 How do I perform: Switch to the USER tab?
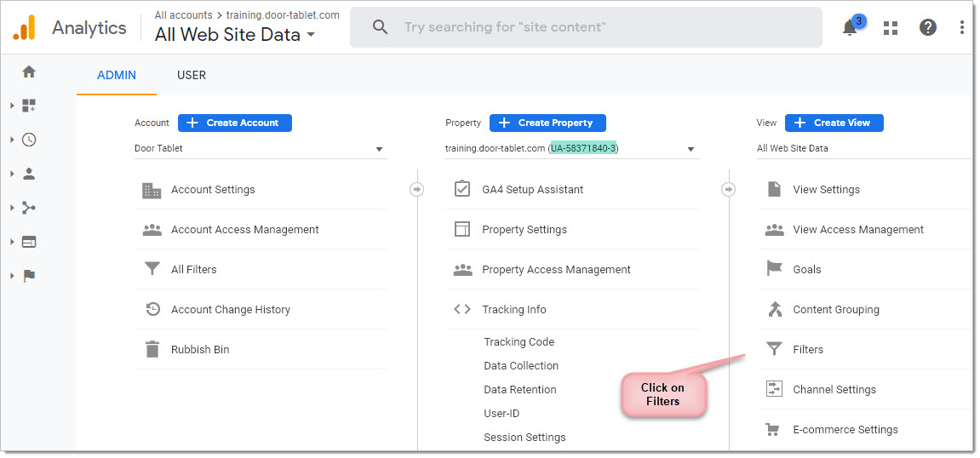click(x=192, y=75)
